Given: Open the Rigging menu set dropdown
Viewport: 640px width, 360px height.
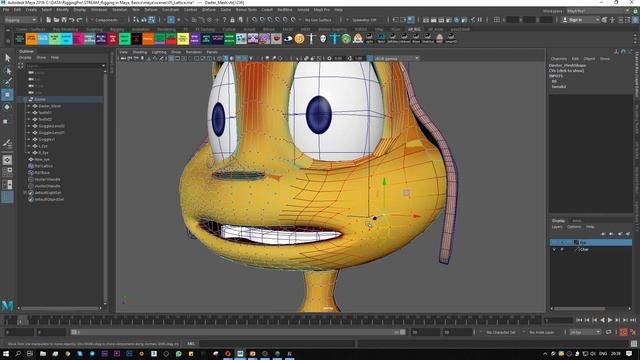Looking at the screenshot, I should (x=21, y=20).
